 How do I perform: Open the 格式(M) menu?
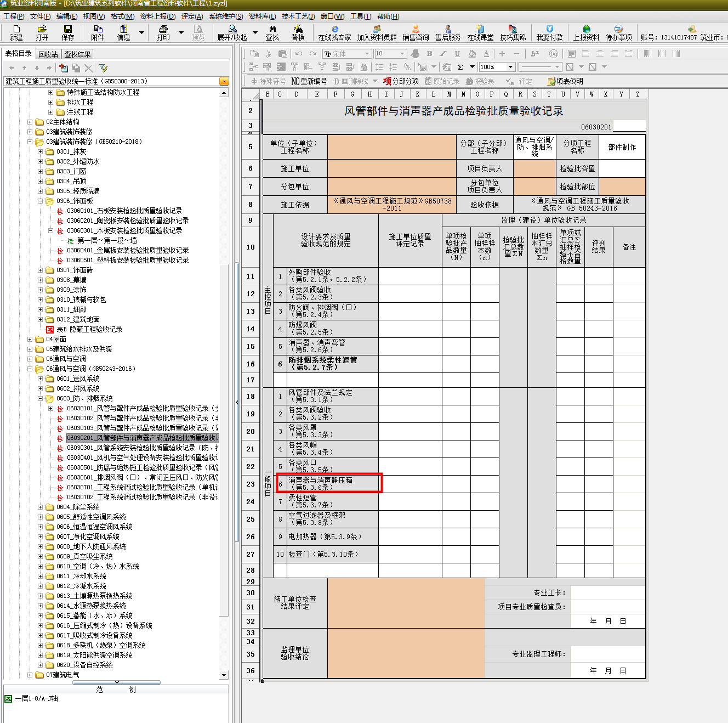(x=122, y=16)
